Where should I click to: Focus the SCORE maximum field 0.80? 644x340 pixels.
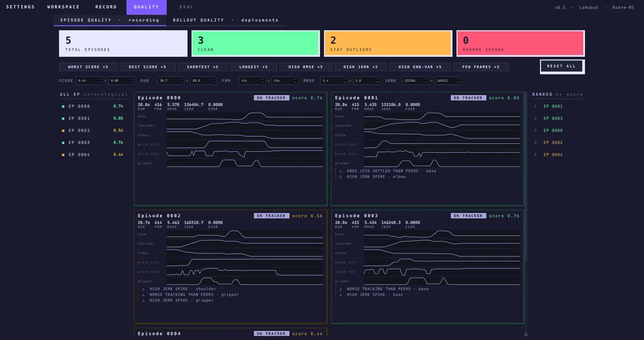[x=122, y=81]
